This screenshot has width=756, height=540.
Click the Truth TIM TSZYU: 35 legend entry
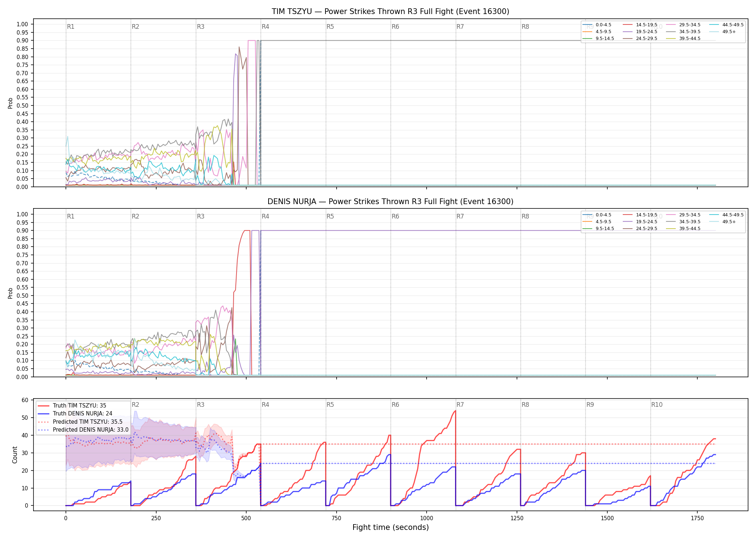click(72, 406)
